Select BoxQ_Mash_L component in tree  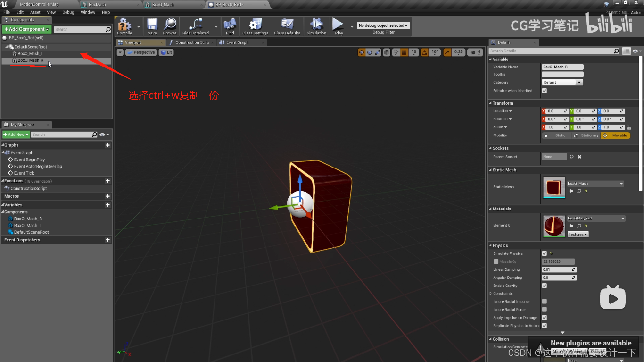point(30,54)
